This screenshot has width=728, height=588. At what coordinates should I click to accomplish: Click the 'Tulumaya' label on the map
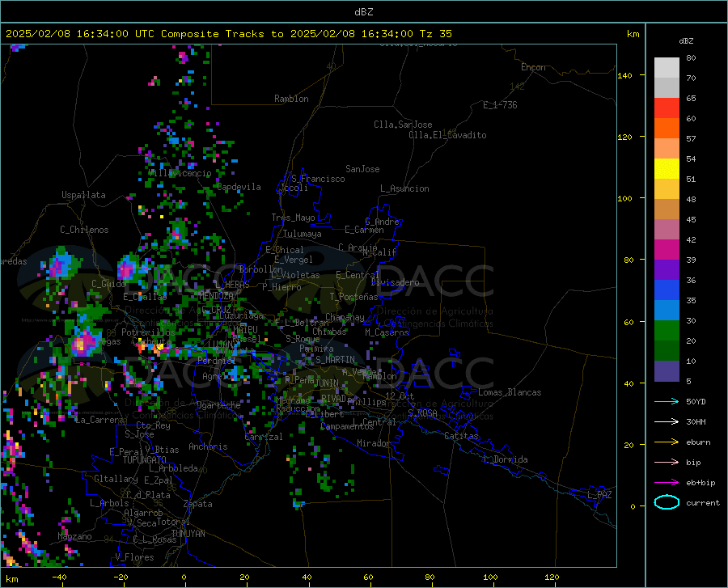coord(303,234)
